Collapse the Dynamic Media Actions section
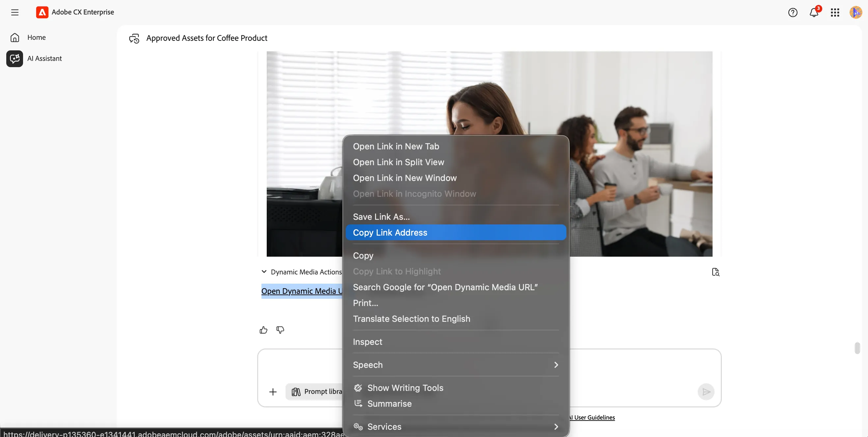 (264, 272)
